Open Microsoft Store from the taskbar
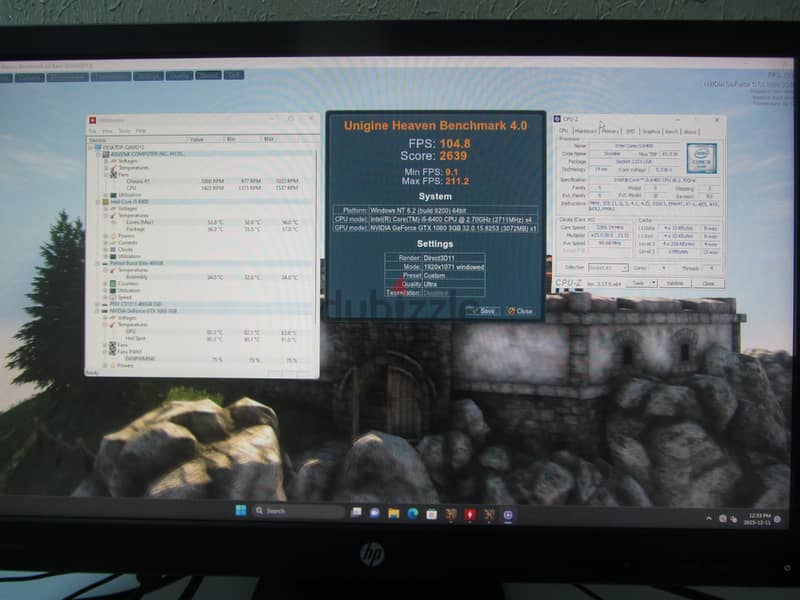The width and height of the screenshot is (800, 600). coord(432,514)
